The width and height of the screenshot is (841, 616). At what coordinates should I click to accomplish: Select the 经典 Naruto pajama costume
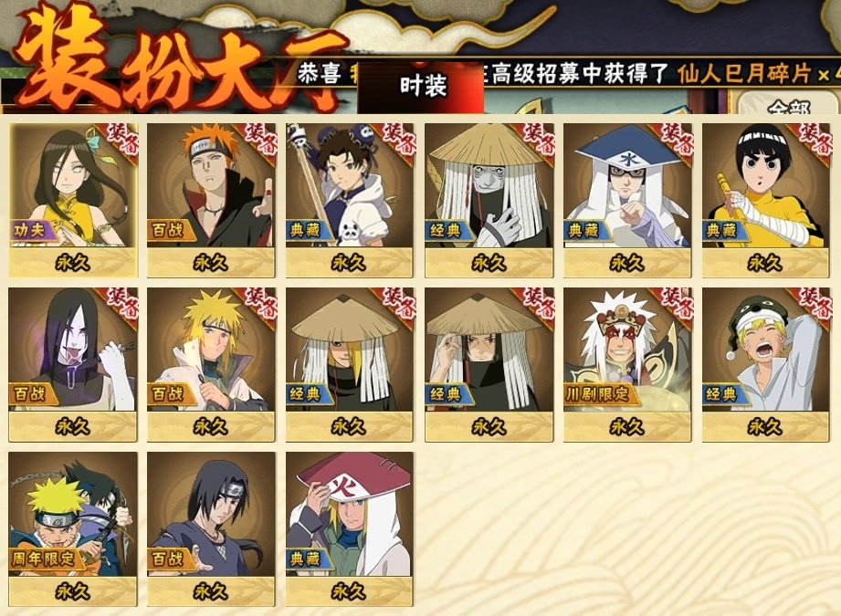pyautogui.click(x=766, y=364)
